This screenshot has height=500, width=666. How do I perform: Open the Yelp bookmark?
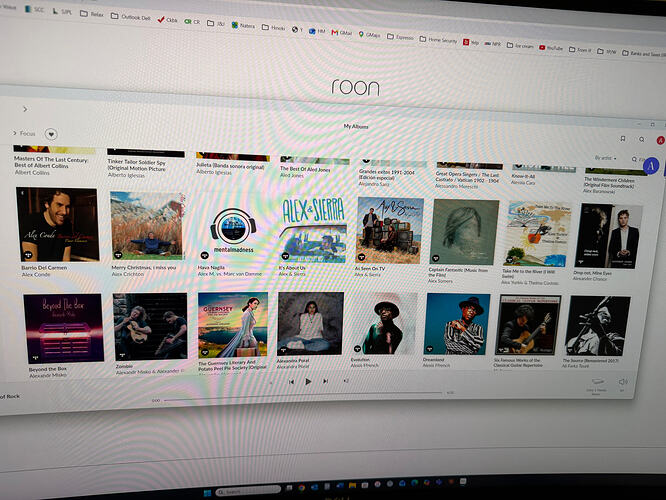click(x=471, y=42)
